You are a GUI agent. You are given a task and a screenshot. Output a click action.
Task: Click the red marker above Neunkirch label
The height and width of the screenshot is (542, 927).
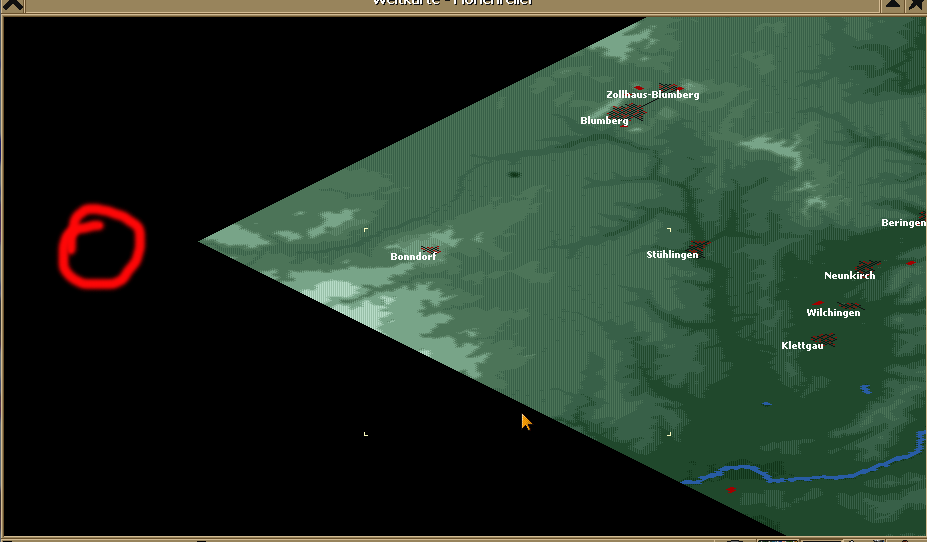869,266
